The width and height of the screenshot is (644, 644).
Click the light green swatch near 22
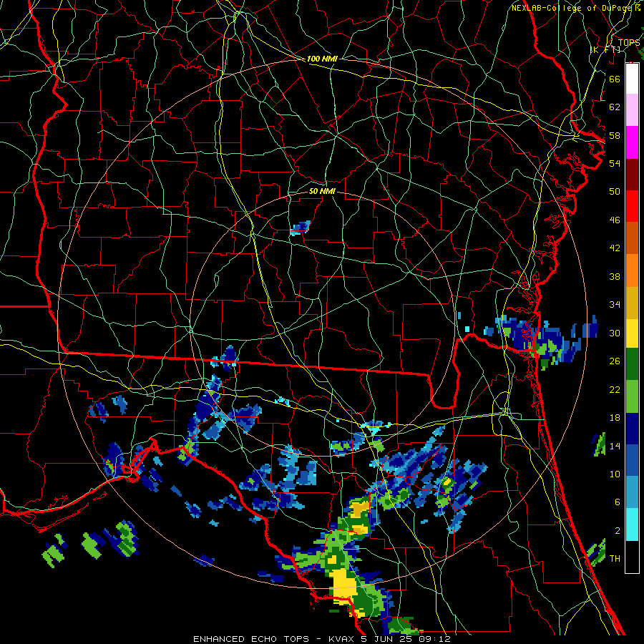[632, 396]
